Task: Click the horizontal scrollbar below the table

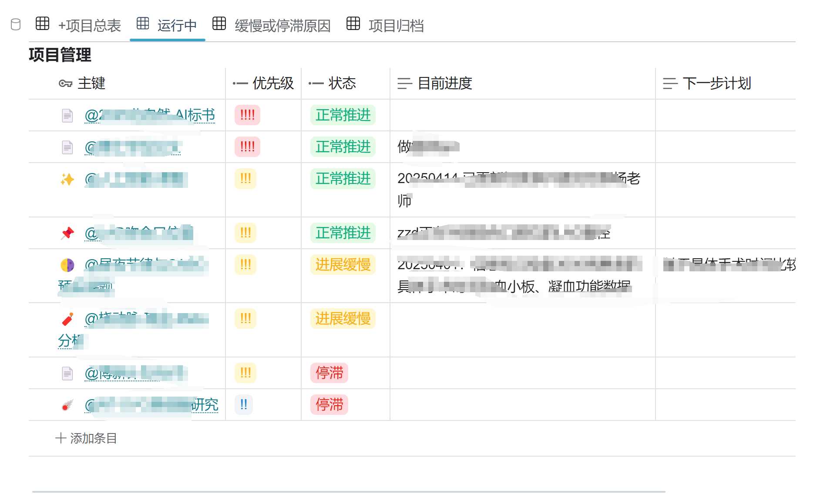Action: point(349,492)
